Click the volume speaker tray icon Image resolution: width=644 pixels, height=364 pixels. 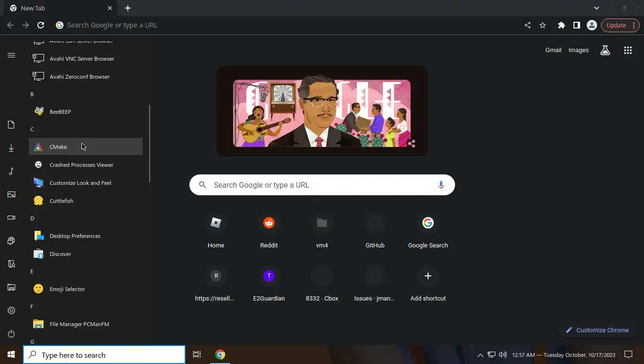coord(503,355)
